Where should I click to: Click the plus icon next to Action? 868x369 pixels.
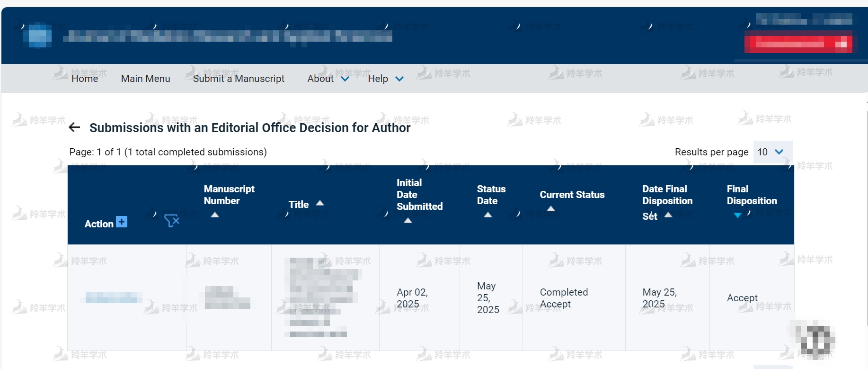coord(122,222)
